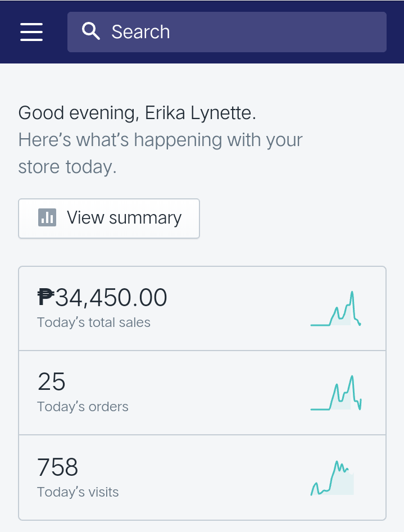Click the store today subtitle text
Screen dimensions: 404x532
(67, 167)
